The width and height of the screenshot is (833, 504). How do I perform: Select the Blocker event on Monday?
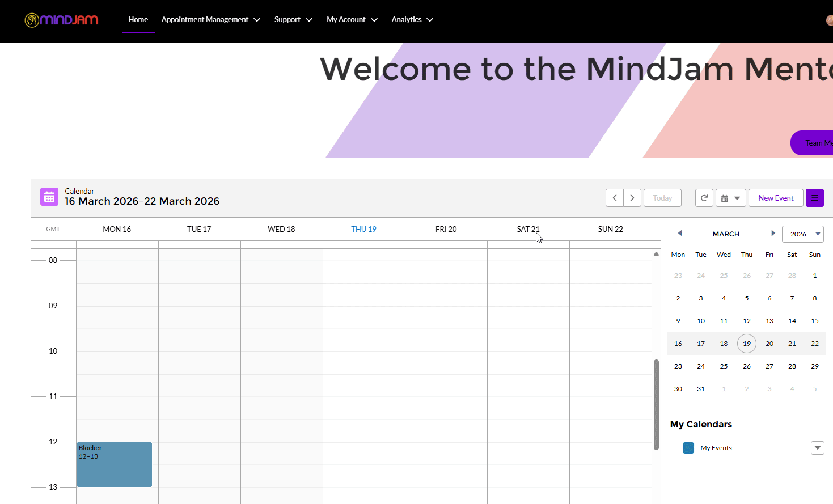(x=113, y=464)
